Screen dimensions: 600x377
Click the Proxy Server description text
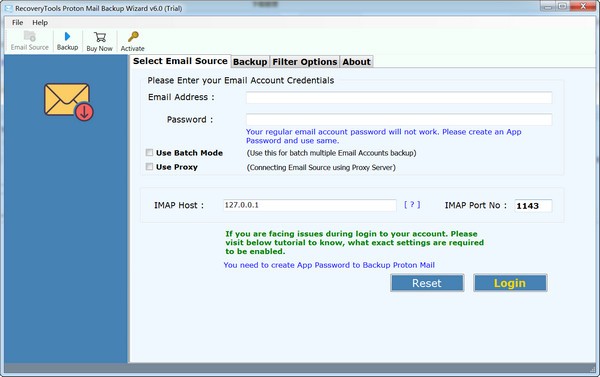(321, 167)
